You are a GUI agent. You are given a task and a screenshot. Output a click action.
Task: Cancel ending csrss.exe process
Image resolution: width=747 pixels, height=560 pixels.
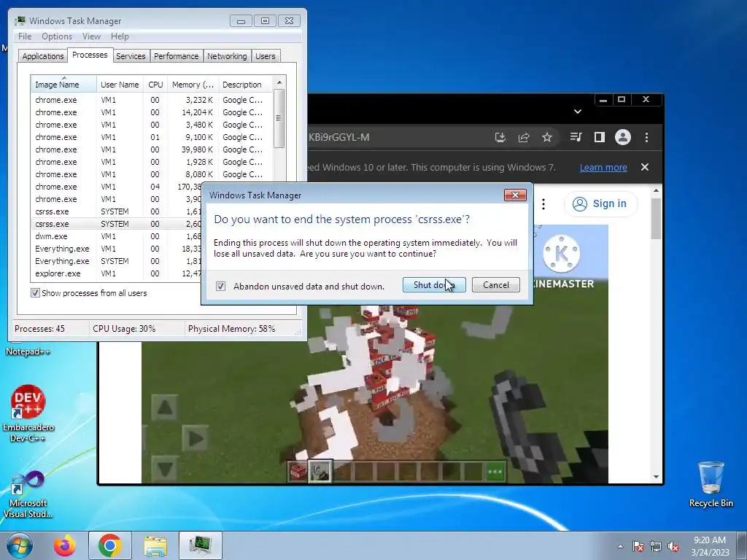(x=495, y=285)
